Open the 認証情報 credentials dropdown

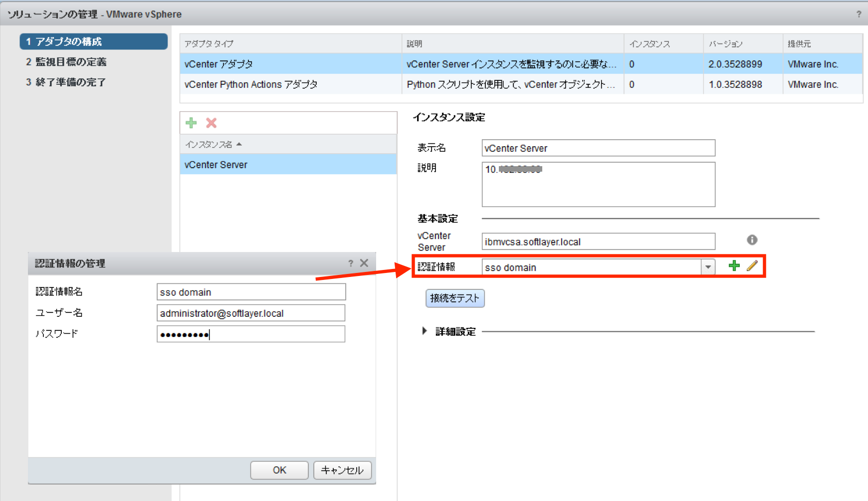[708, 267]
